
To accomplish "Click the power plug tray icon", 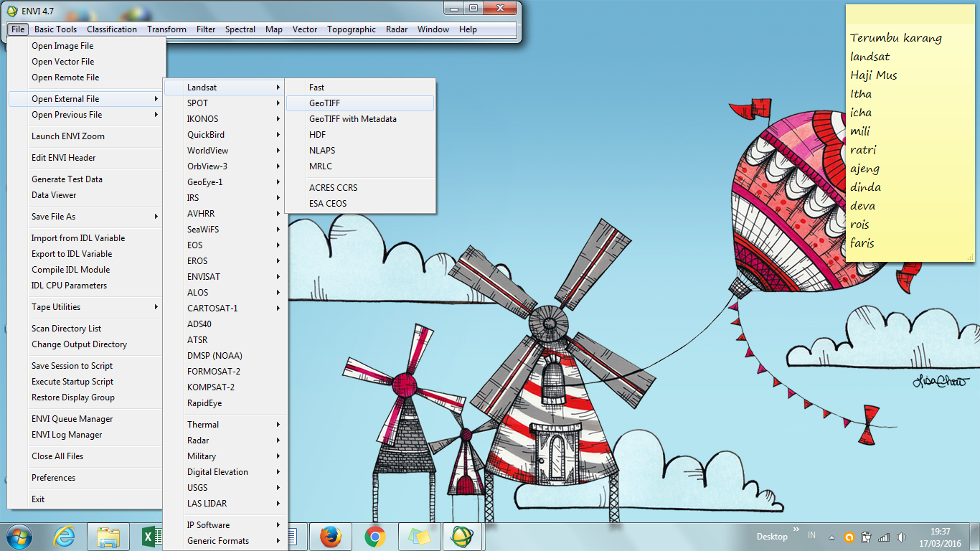I will pos(867,537).
